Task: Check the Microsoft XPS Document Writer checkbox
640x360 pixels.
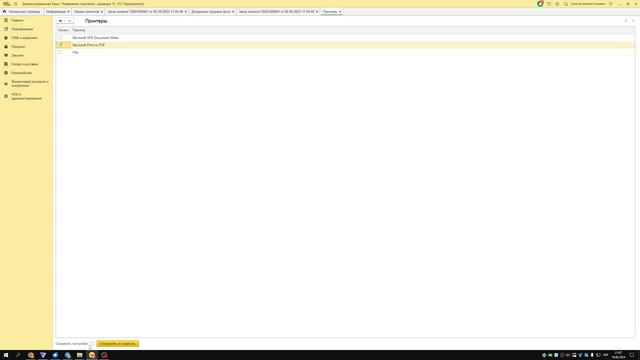Action: point(60,38)
